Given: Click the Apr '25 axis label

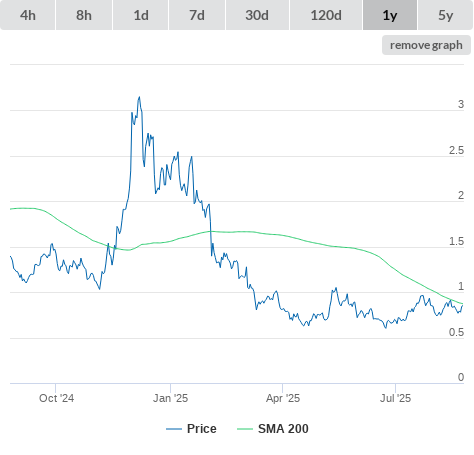Looking at the screenshot, I should tap(283, 398).
